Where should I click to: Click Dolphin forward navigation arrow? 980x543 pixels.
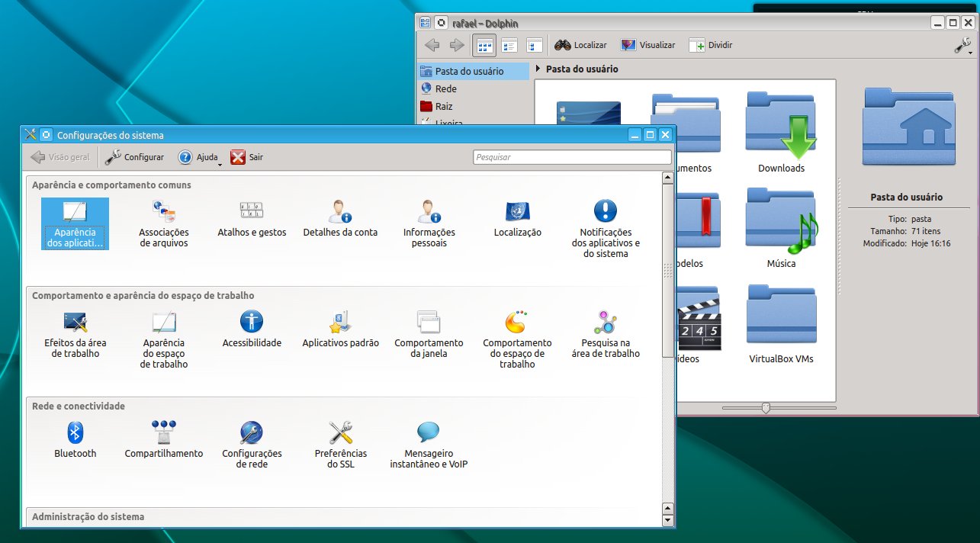[457, 45]
